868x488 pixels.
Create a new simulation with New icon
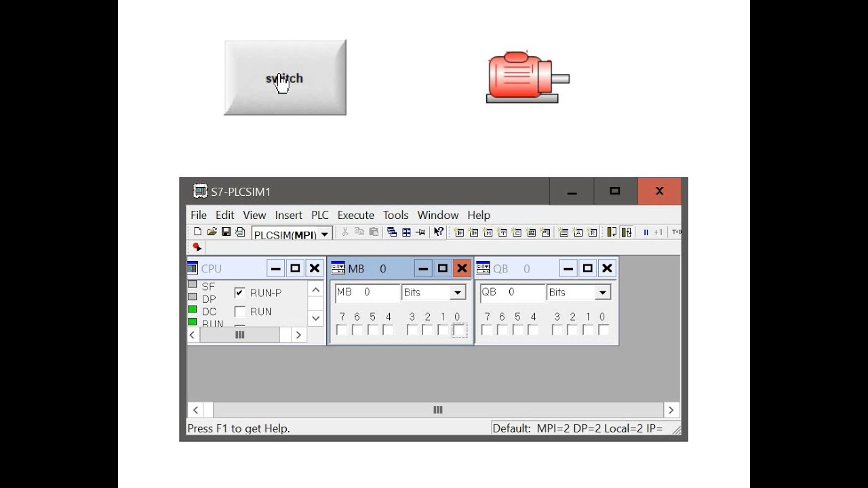197,232
